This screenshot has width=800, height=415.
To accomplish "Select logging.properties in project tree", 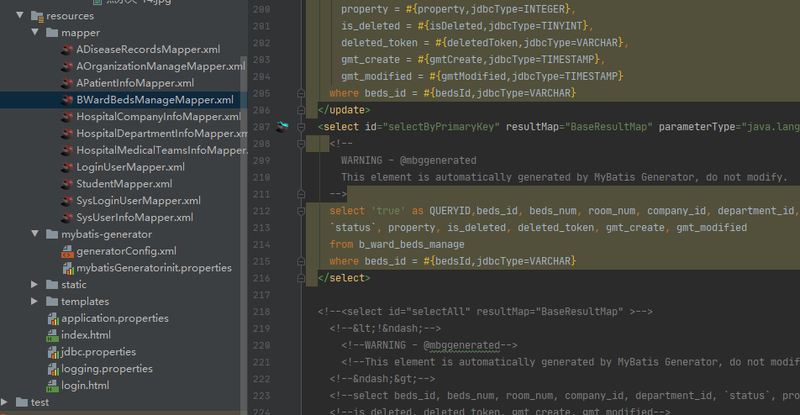I will point(107,369).
